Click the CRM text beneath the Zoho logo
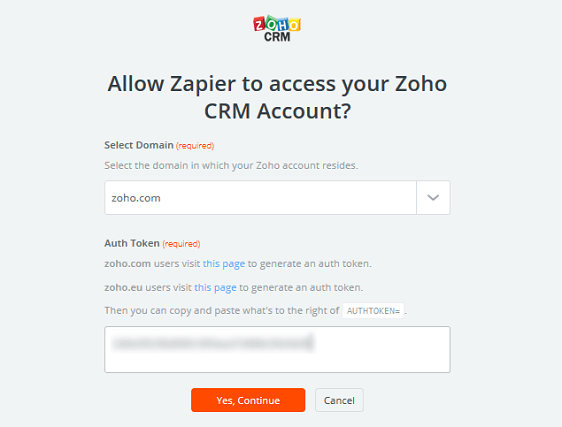 click(277, 37)
